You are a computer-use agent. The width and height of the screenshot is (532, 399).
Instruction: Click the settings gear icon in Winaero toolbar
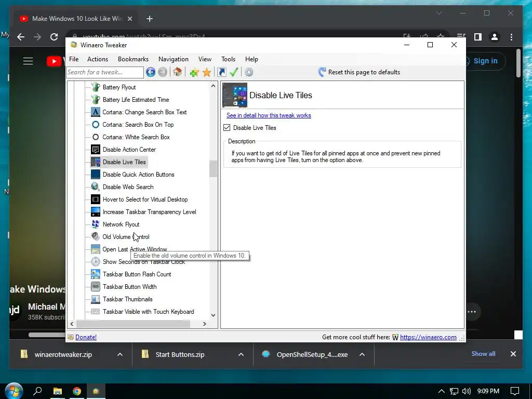(x=249, y=72)
